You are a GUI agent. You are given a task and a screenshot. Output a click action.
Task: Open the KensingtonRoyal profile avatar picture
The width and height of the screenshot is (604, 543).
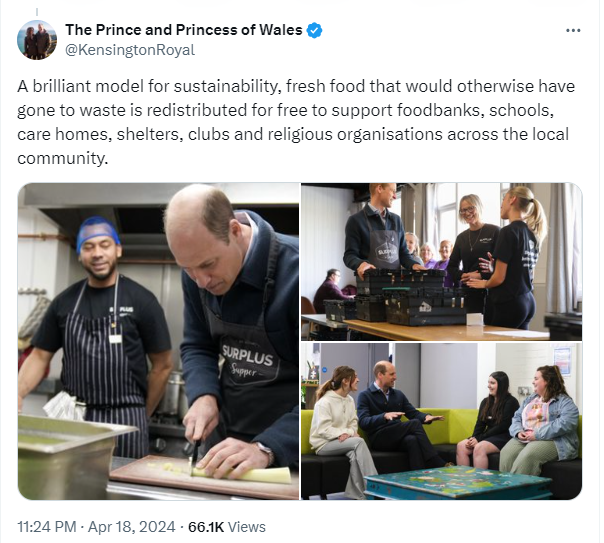tap(37, 40)
